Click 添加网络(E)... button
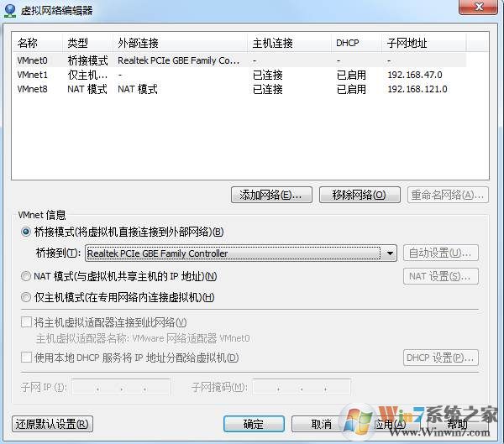The height and width of the screenshot is (444, 504). click(x=271, y=195)
